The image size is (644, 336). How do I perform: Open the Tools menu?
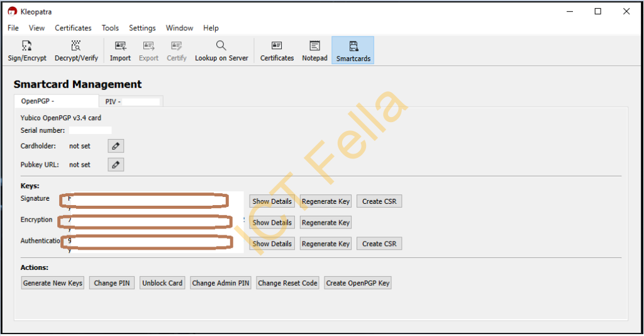pyautogui.click(x=110, y=28)
